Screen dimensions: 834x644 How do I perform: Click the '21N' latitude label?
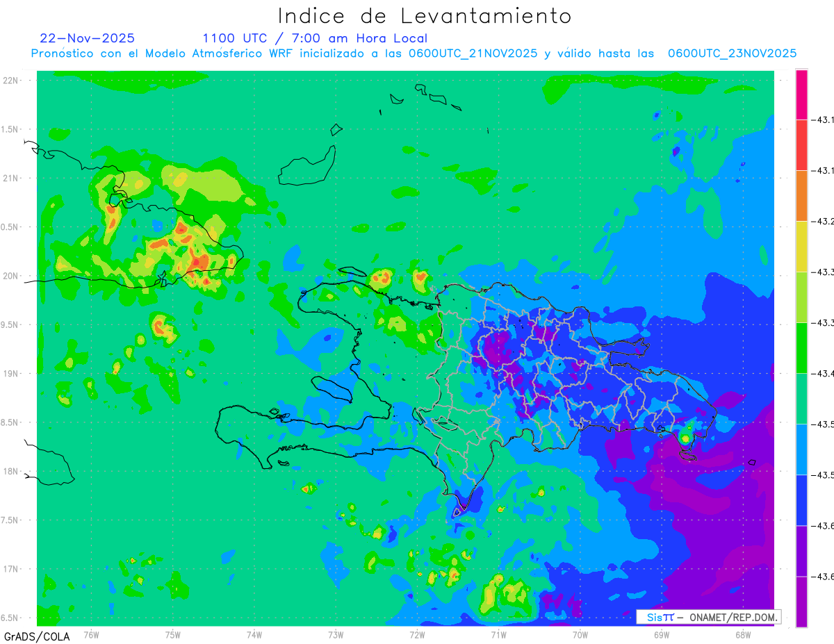point(11,179)
